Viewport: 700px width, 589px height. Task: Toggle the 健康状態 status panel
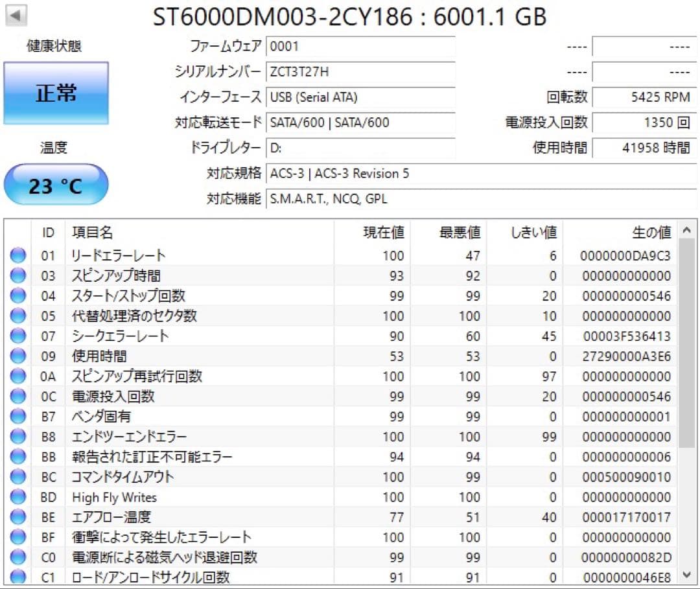coord(56,92)
